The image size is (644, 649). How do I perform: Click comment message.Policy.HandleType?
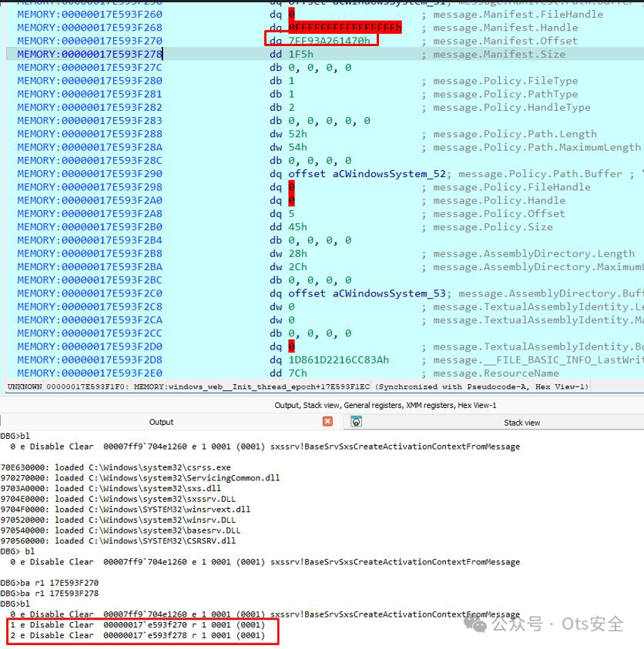[x=512, y=107]
